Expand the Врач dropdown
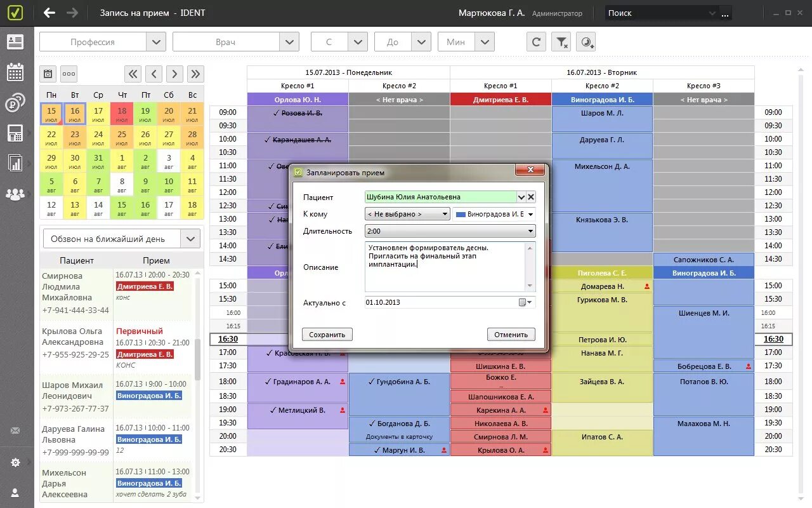812x508 pixels. (x=289, y=42)
